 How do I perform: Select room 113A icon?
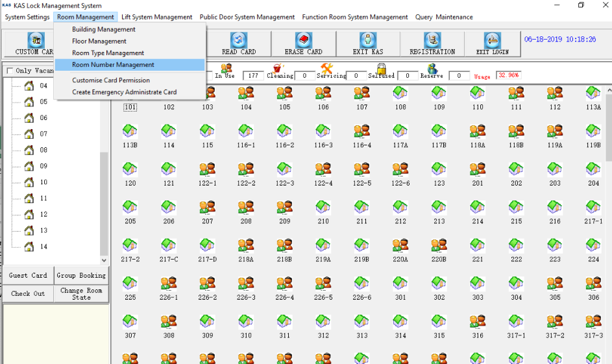pos(593,93)
